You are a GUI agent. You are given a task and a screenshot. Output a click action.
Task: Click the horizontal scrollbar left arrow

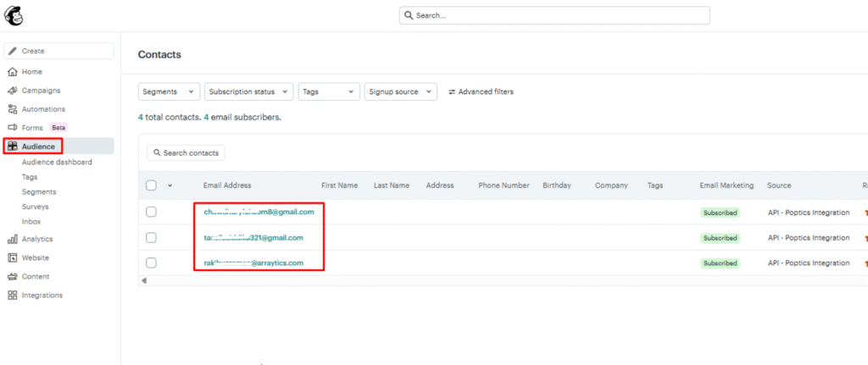143,280
